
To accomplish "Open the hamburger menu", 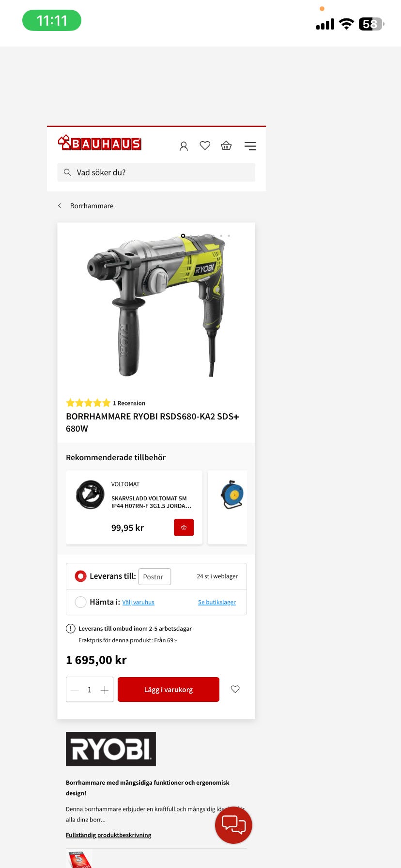I will tap(250, 146).
